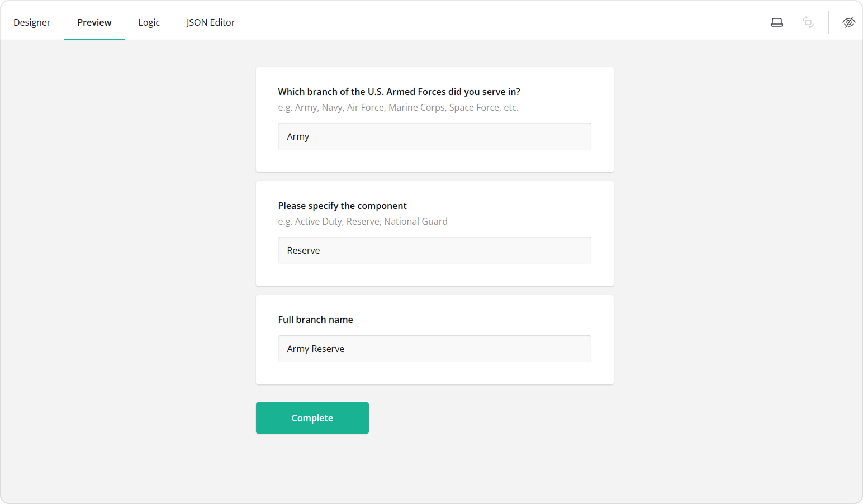
Task: Select the Preview tab
Action: 94,22
